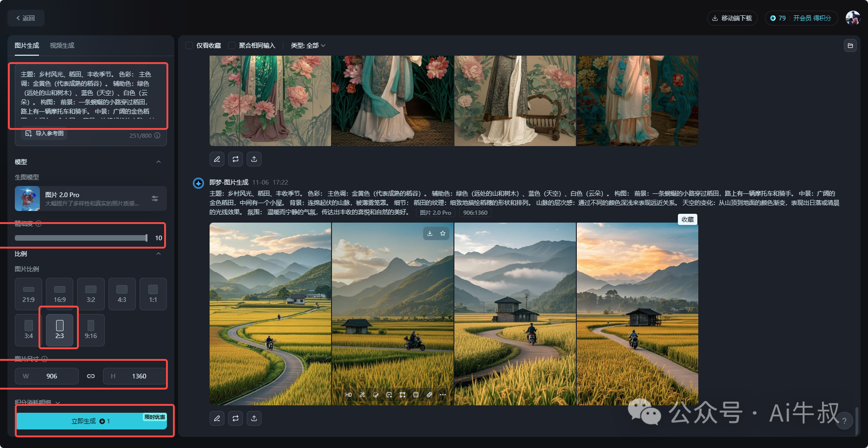This screenshot has height=448, width=868.
Task: Collapse the 比例 section
Action: (159, 254)
